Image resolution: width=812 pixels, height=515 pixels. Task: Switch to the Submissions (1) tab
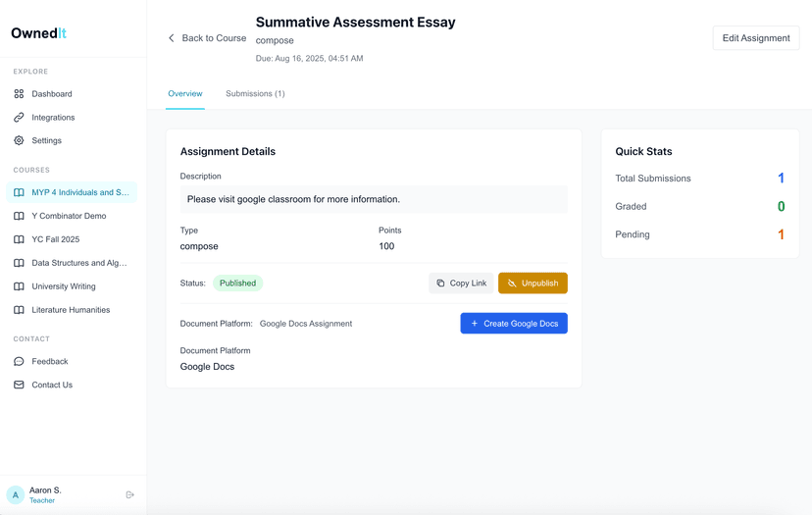click(255, 94)
